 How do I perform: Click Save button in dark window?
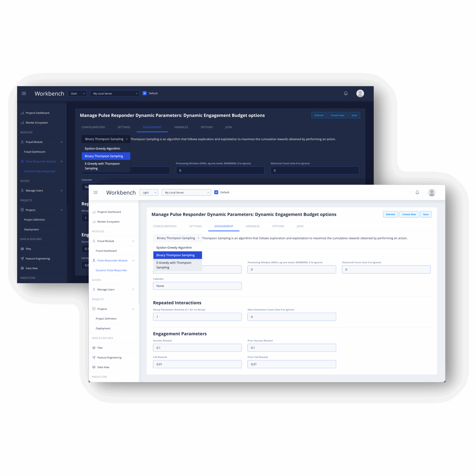354,115
